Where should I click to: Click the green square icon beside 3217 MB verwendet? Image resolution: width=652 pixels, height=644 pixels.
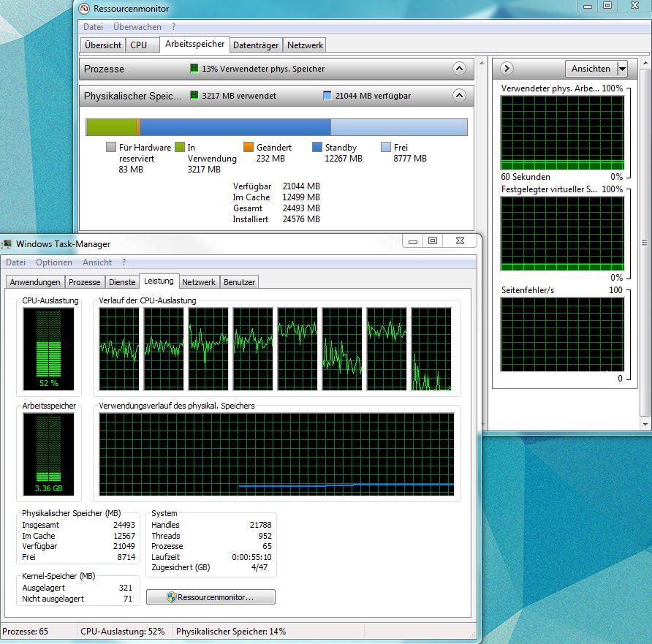[x=194, y=96]
